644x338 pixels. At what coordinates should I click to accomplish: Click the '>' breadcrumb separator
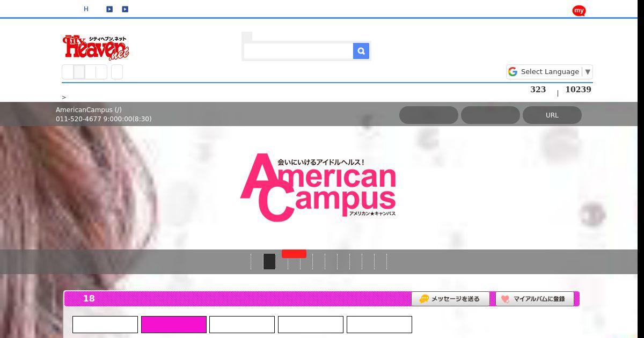(64, 98)
